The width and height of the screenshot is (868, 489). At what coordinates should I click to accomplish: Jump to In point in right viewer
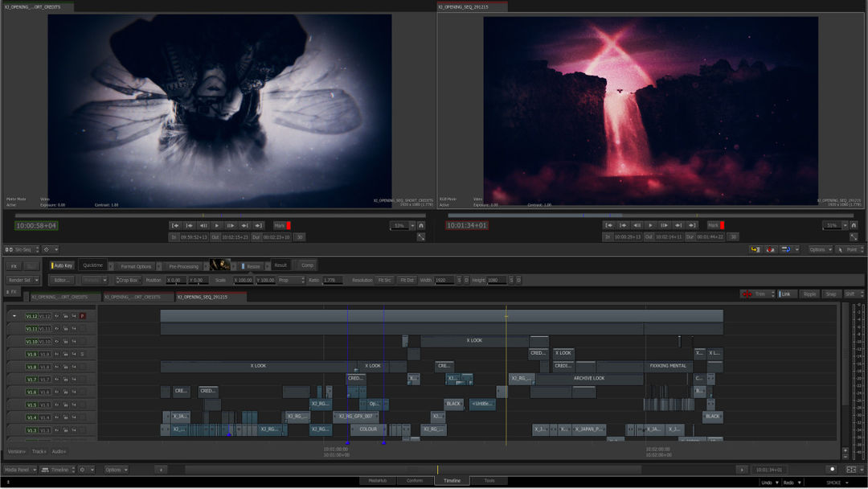tap(609, 225)
